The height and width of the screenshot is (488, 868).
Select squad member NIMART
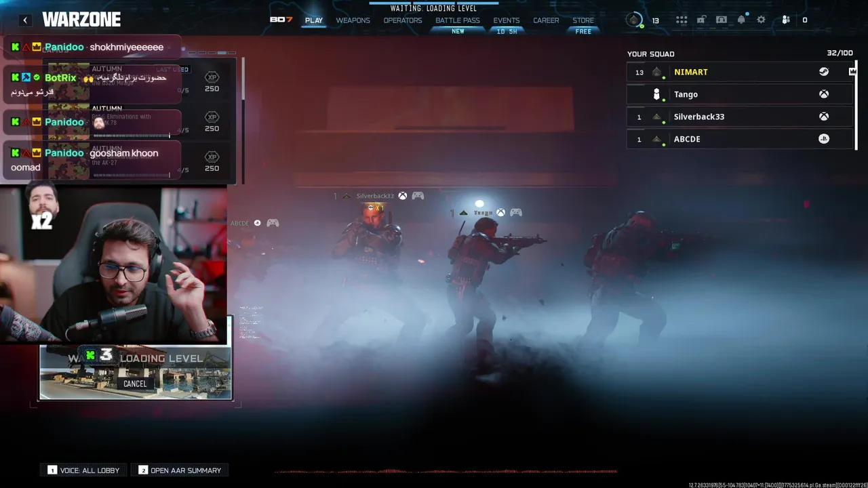[x=739, y=72]
